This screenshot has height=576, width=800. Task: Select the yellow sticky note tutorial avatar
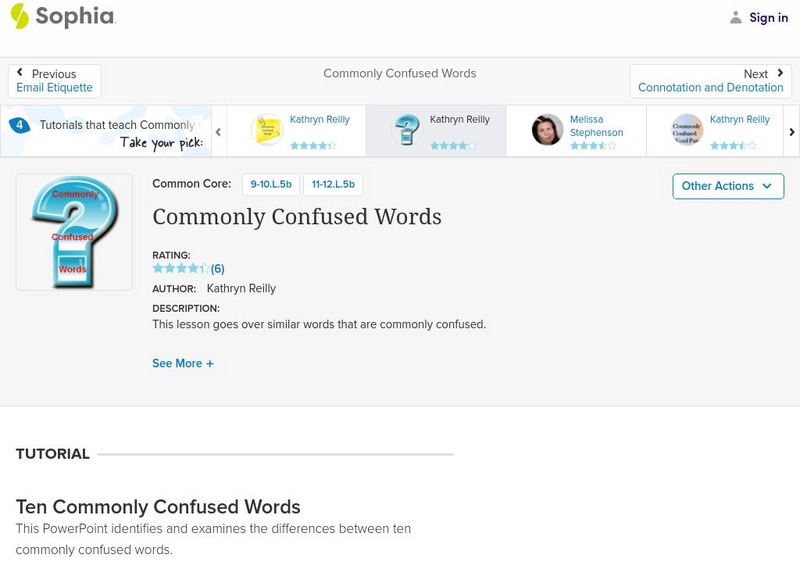[267, 130]
